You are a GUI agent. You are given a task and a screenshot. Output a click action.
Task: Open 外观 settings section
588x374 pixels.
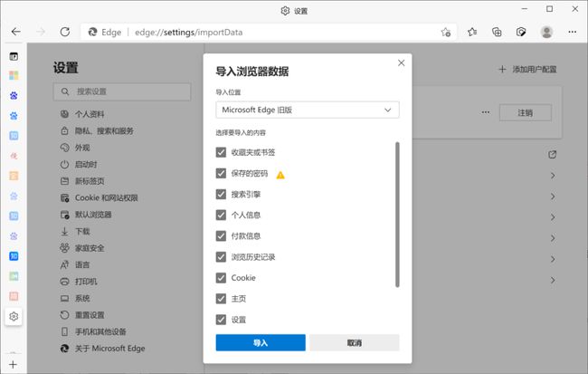coord(75,148)
